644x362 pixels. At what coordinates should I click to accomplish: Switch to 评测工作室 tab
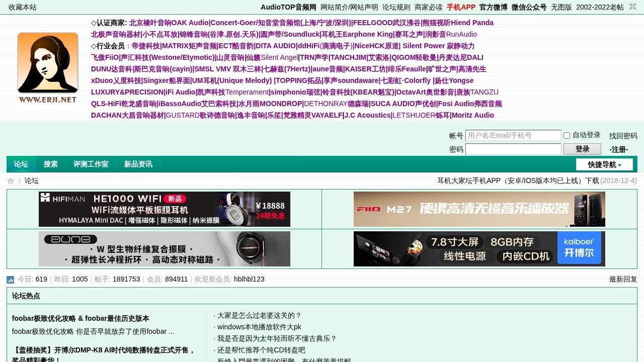[91, 164]
